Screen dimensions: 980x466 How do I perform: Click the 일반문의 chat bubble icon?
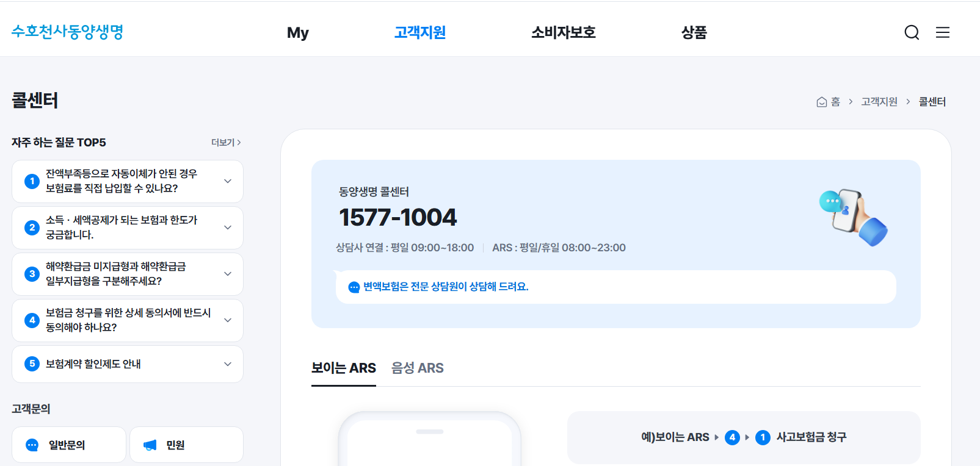pyautogui.click(x=32, y=445)
